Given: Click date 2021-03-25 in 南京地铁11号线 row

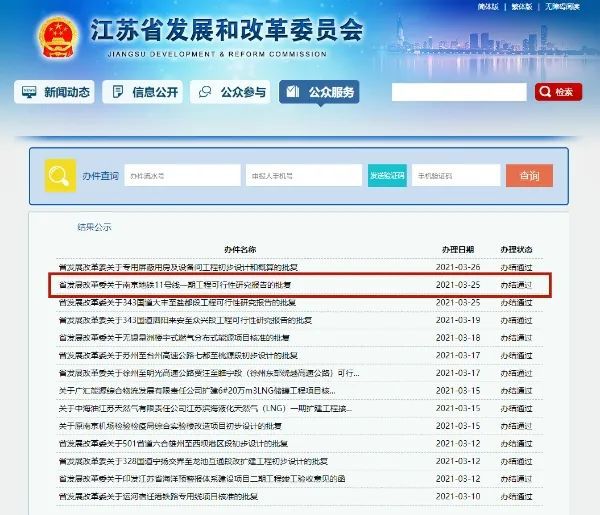Looking at the screenshot, I should (458, 285).
